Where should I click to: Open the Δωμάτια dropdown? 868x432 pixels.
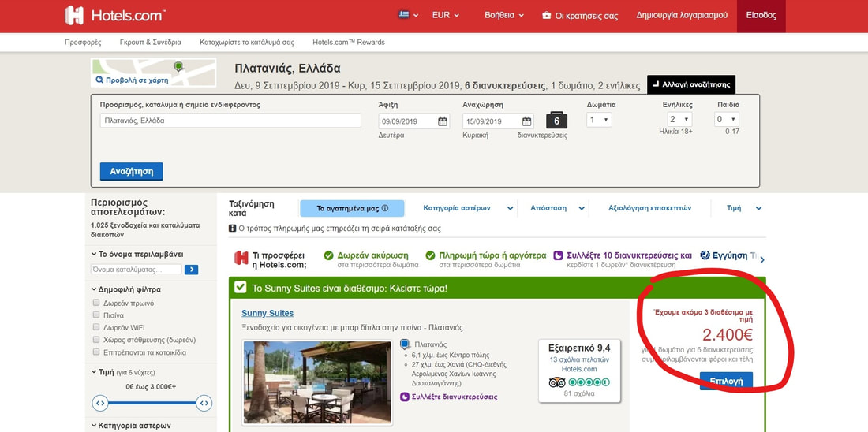[599, 120]
